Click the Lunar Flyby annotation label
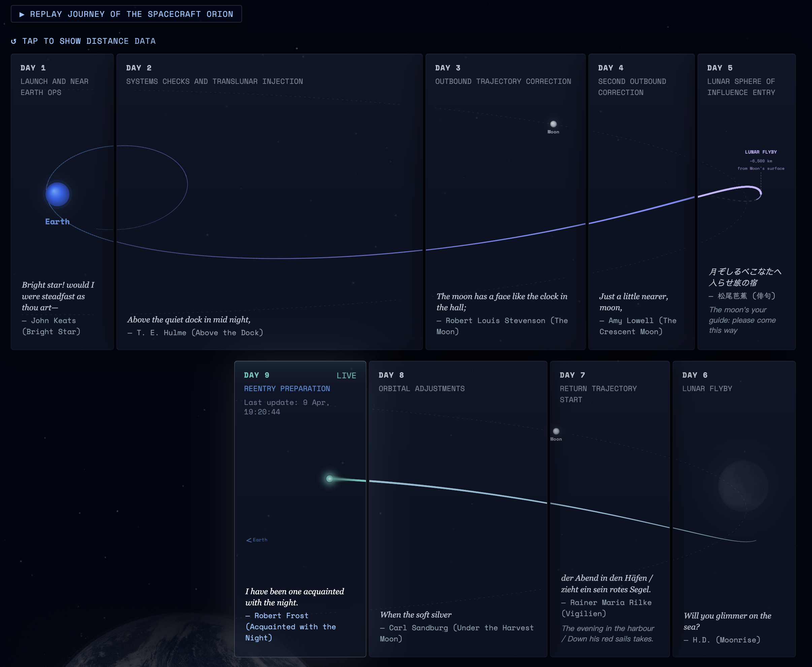This screenshot has height=667, width=812. 760,152
